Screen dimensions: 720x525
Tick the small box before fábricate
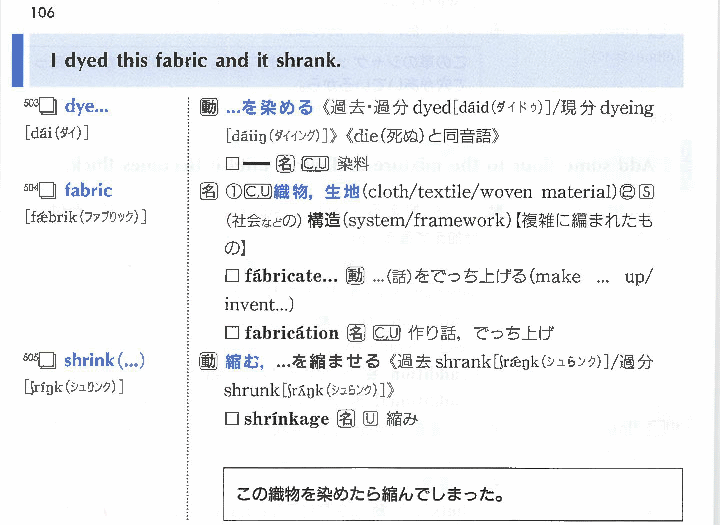[232, 277]
